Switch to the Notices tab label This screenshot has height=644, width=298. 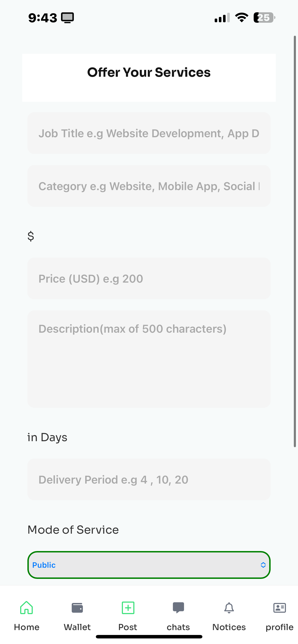229,627
